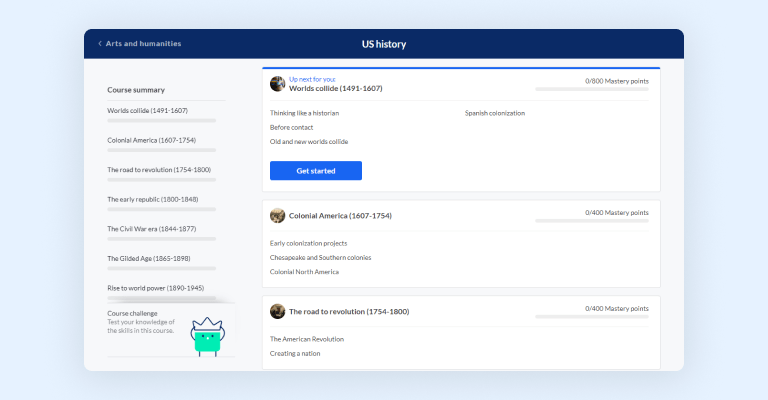The height and width of the screenshot is (400, 768).
Task: Click Worlds collide mastery points progress bar
Action: (x=591, y=89)
